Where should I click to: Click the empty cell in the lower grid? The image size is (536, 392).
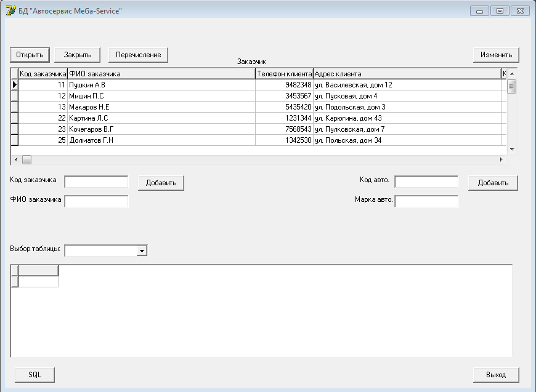point(38,282)
